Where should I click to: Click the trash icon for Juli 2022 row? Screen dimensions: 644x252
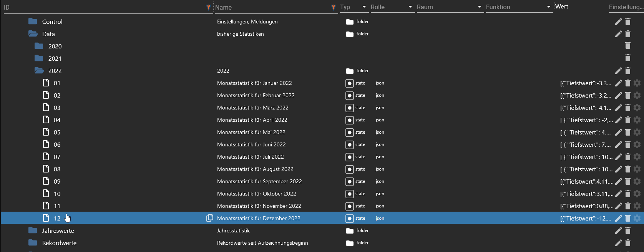point(628,157)
